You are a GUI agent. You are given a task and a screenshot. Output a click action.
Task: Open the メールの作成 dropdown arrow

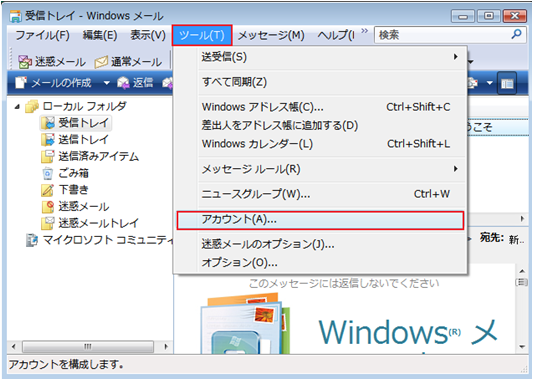click(106, 83)
